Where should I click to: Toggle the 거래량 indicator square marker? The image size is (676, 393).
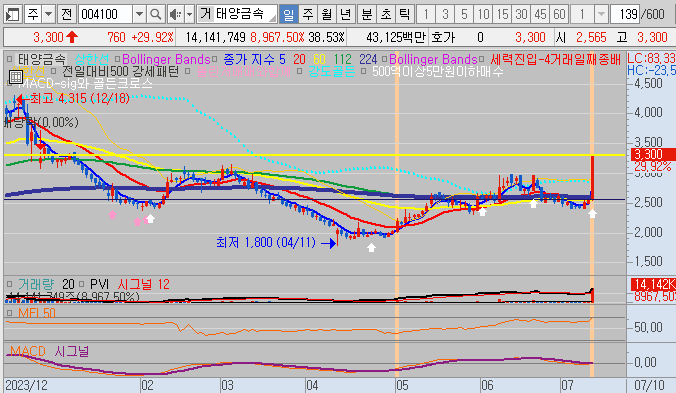(x=9, y=284)
